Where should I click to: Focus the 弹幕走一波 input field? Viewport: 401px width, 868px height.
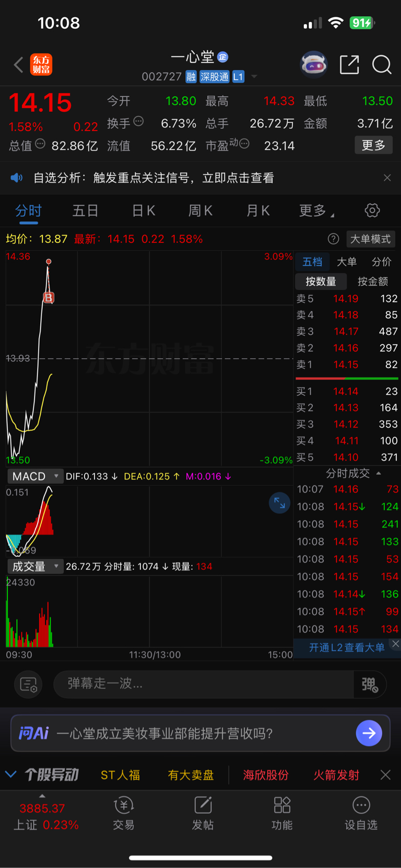pos(204,684)
